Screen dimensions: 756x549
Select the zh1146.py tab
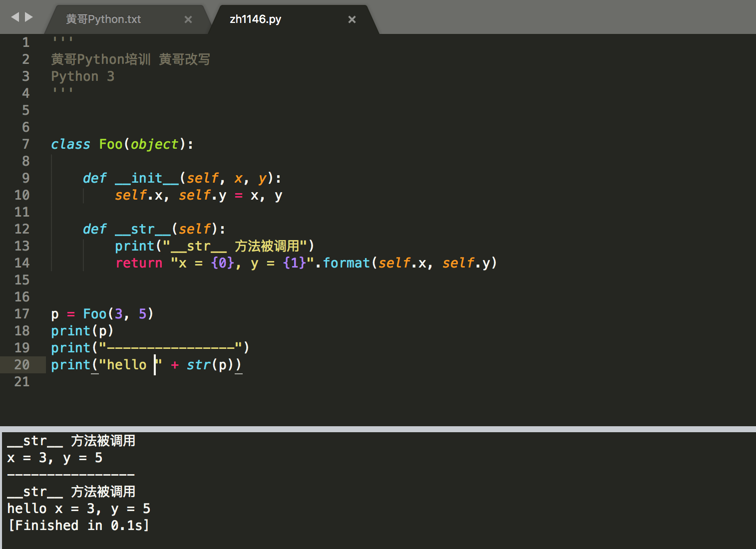point(255,19)
